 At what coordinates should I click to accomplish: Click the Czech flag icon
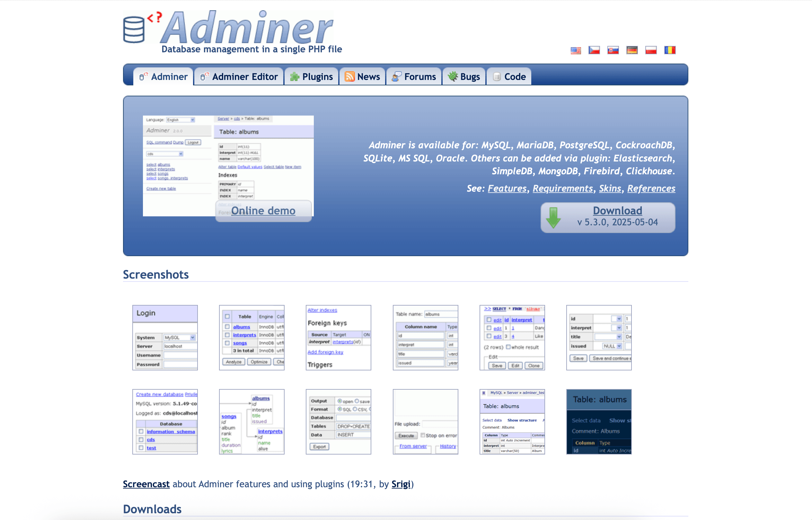coord(594,50)
